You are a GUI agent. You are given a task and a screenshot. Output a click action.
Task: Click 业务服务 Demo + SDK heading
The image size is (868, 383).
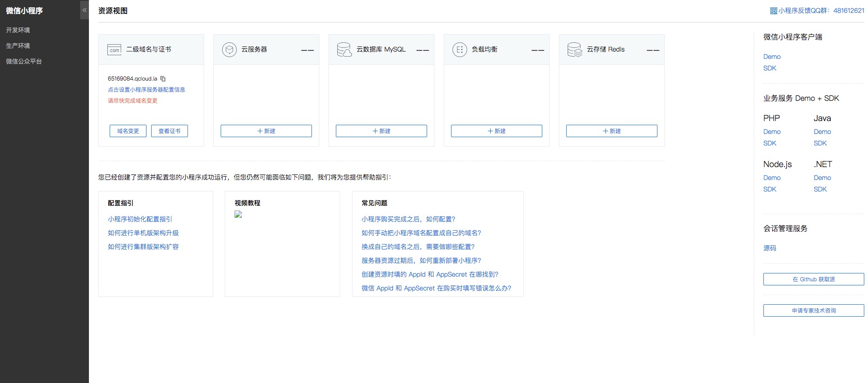(x=801, y=98)
